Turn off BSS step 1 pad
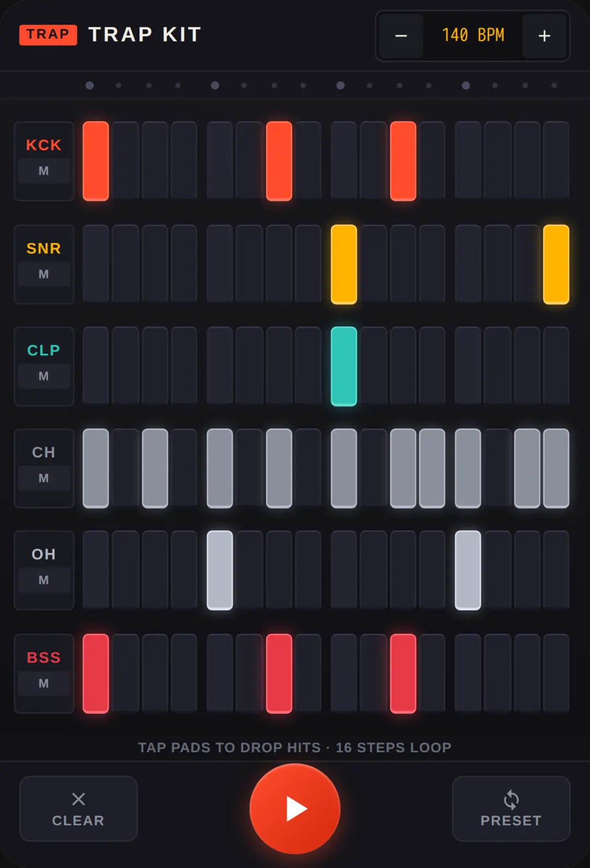Screen dimensions: 590x868 tap(96, 674)
